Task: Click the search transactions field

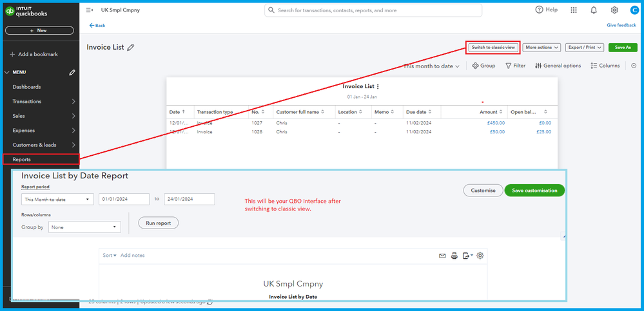Action: (373, 10)
